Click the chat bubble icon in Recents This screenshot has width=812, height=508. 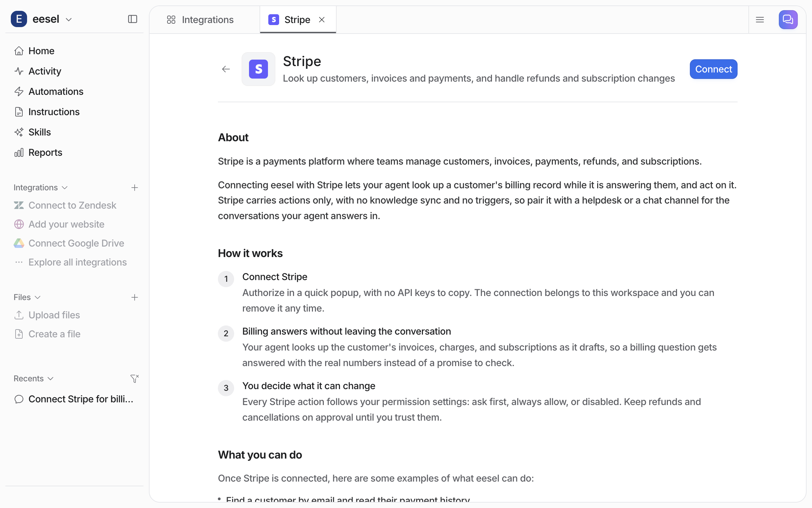19,399
